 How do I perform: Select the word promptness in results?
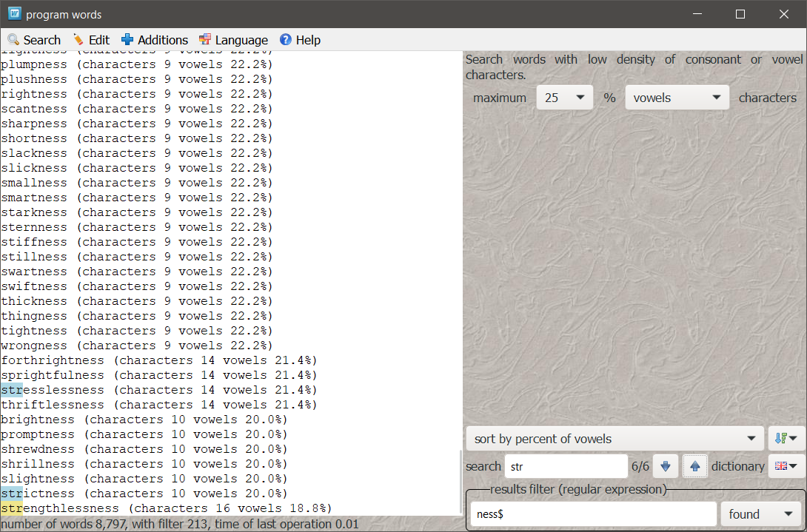(38, 435)
